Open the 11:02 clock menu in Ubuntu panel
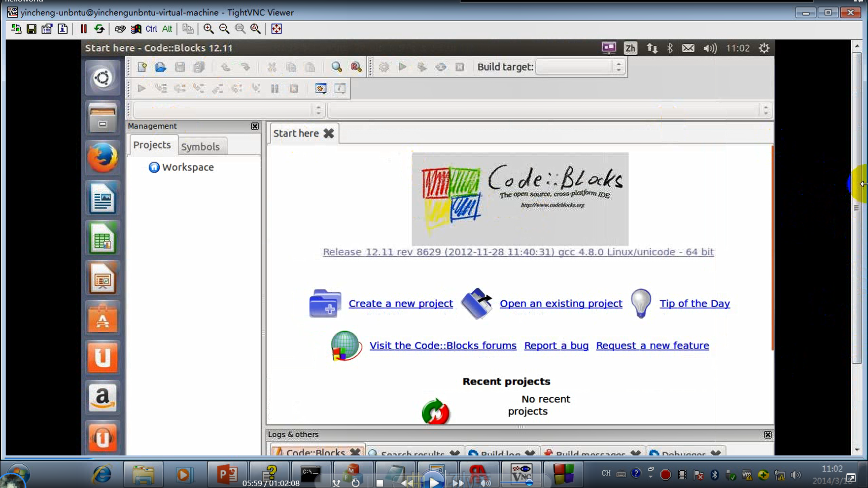 pos(737,48)
